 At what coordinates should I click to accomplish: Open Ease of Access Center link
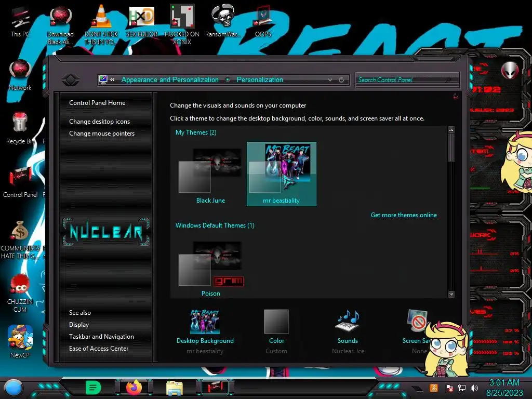coord(99,349)
